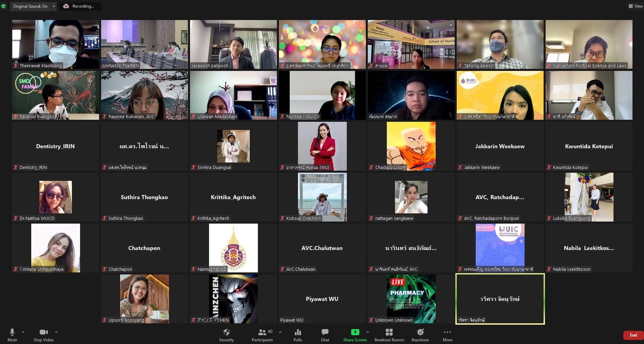Open the Chat panel
The image size is (644, 344).
point(325,335)
